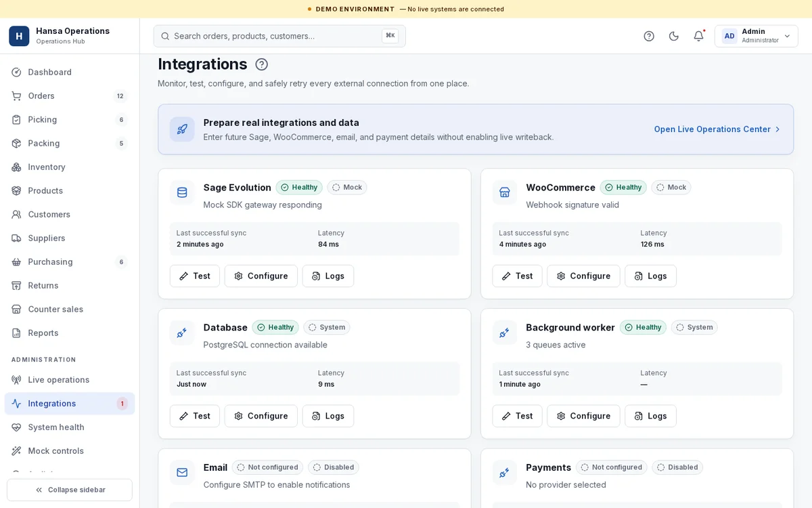
Task: Click the Live operations sidebar icon
Action: (16, 380)
